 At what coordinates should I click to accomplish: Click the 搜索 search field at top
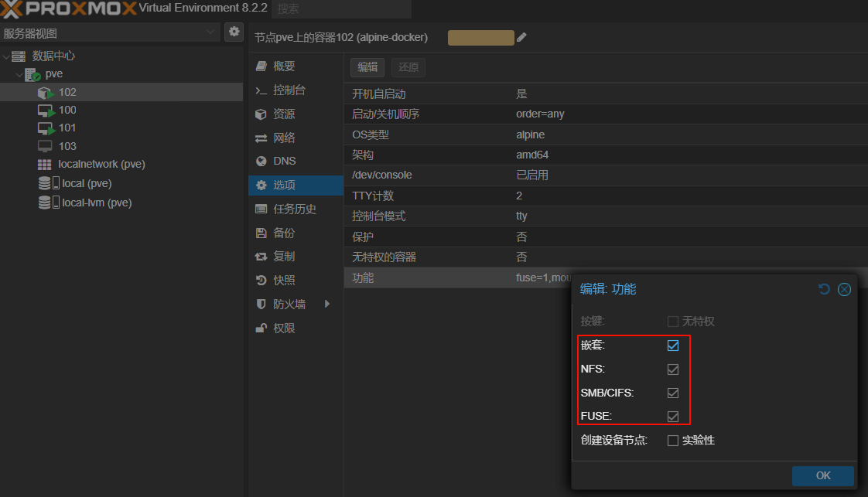pyautogui.click(x=341, y=9)
